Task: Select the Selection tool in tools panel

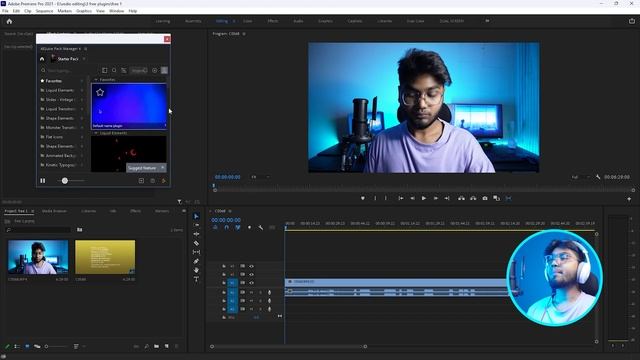Action: [196, 216]
